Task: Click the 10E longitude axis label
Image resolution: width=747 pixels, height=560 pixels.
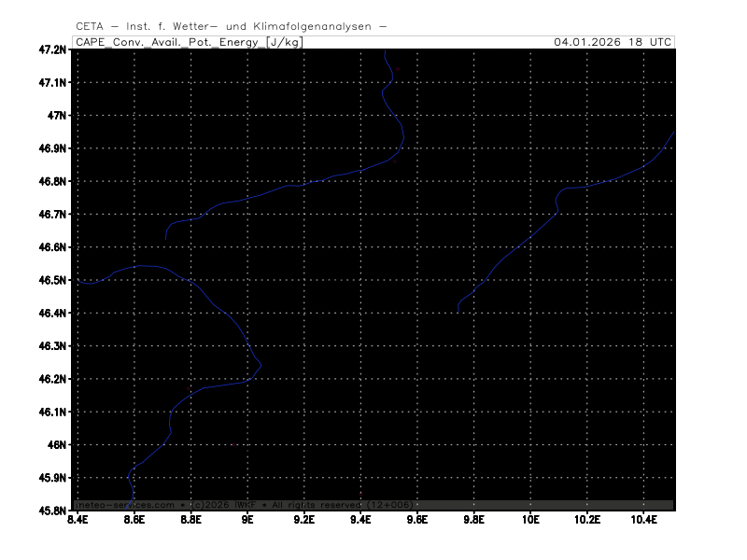Action: [x=530, y=520]
